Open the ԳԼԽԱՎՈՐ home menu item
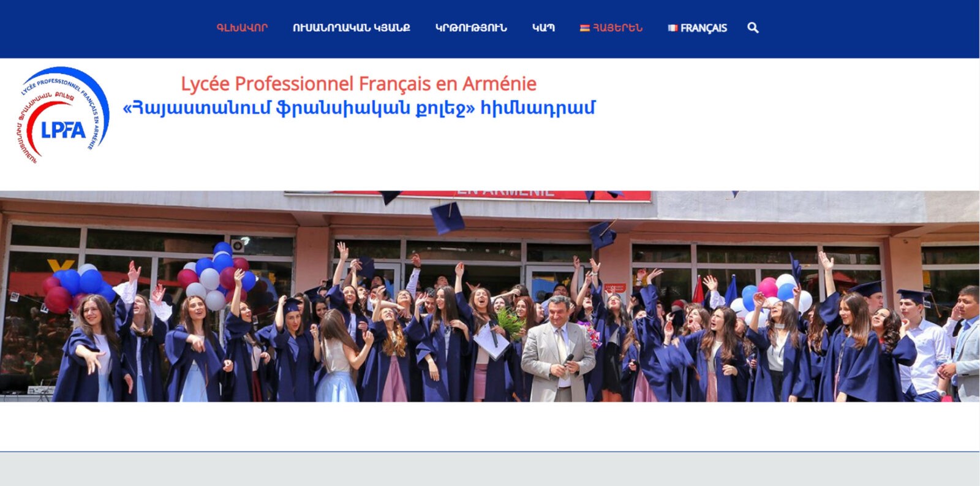980x486 pixels. pos(242,28)
